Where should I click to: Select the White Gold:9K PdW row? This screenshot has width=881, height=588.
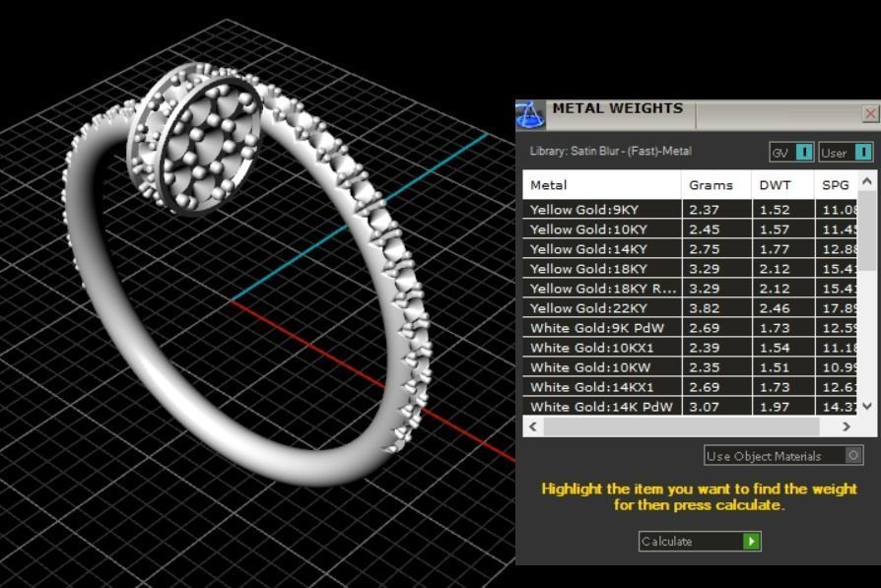pyautogui.click(x=690, y=327)
